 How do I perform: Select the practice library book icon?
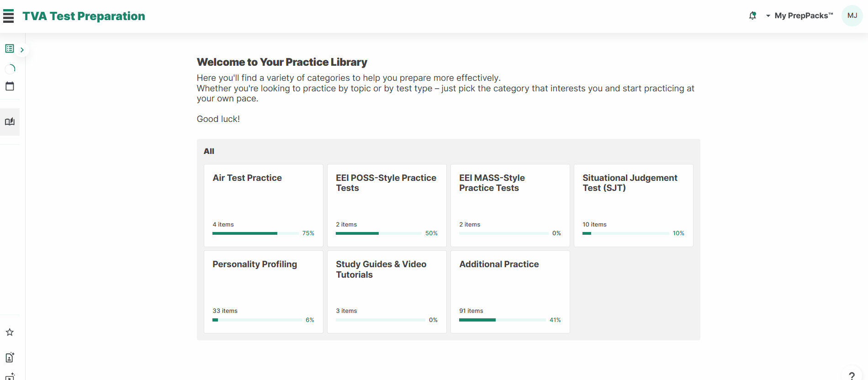pos(10,121)
